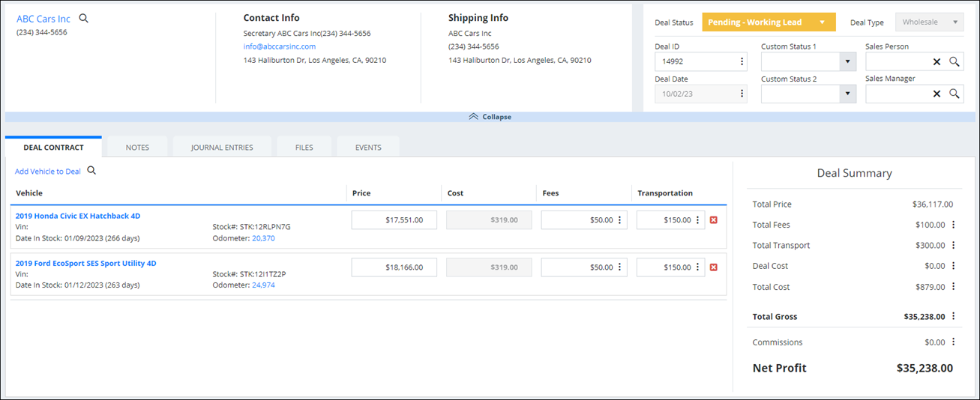This screenshot has height=400, width=980.
Task: Expand the Custom Status 2 dropdown
Action: pos(847,94)
